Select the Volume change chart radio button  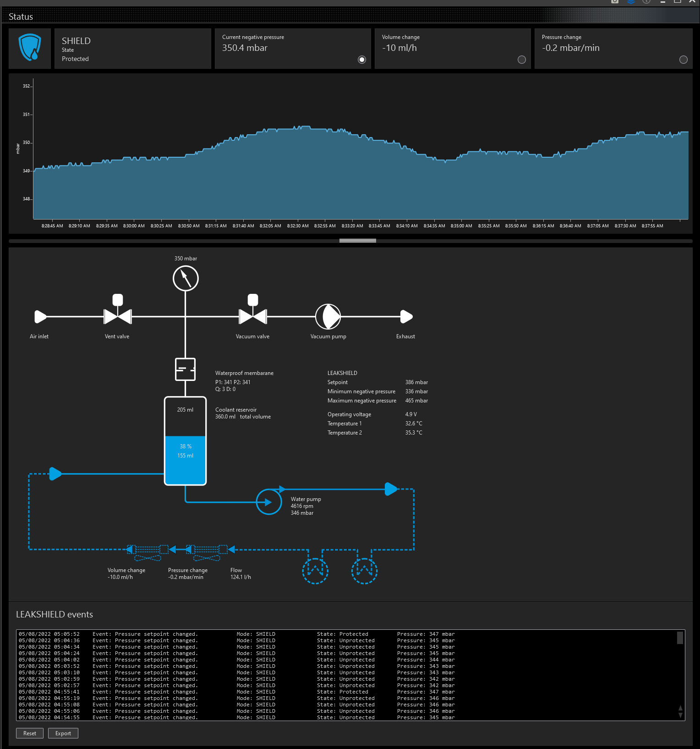521,60
